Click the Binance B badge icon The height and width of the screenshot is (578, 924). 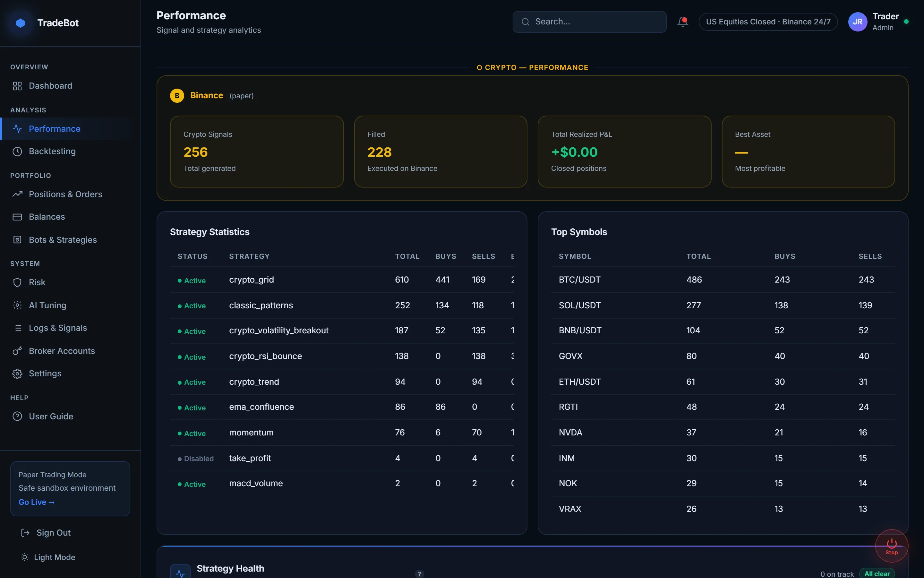point(177,96)
